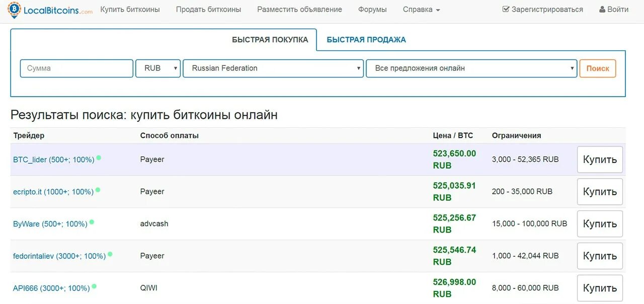Expand the Все предложения онлайн dropdown
This screenshot has width=644, height=304.
471,68
